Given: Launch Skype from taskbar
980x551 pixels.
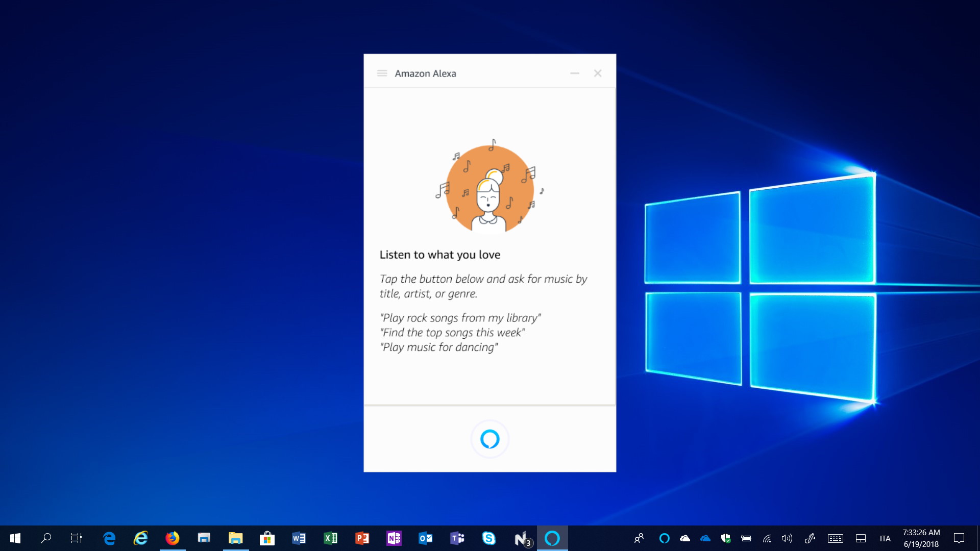Looking at the screenshot, I should tap(488, 538).
